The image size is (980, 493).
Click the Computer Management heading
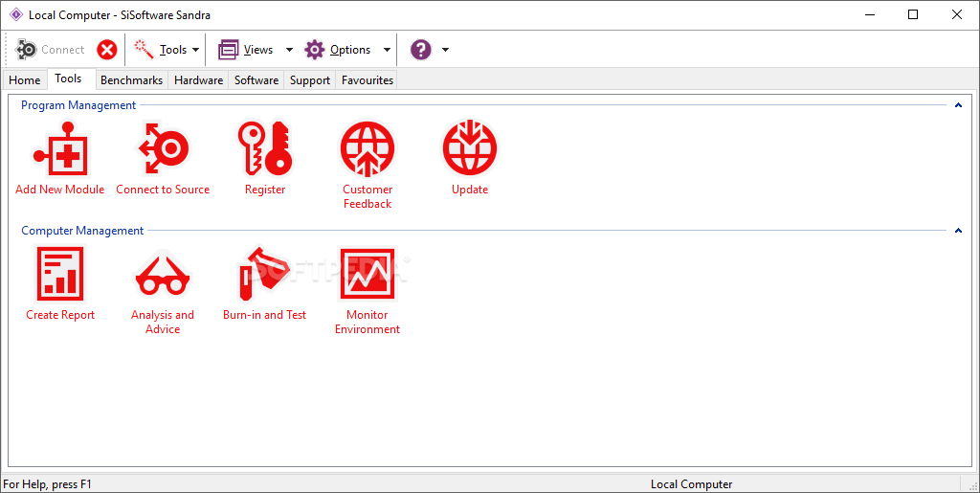82,231
